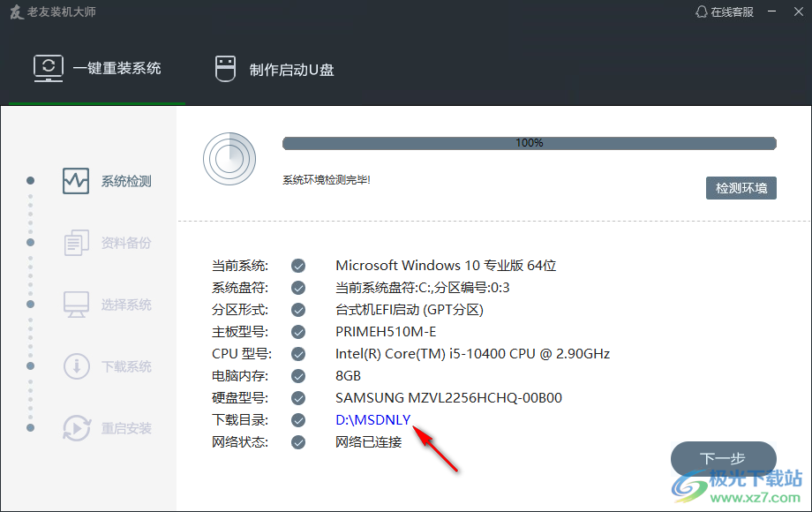Open the D:\MSDNLY download directory link
Screen dimensions: 812x512
372,420
